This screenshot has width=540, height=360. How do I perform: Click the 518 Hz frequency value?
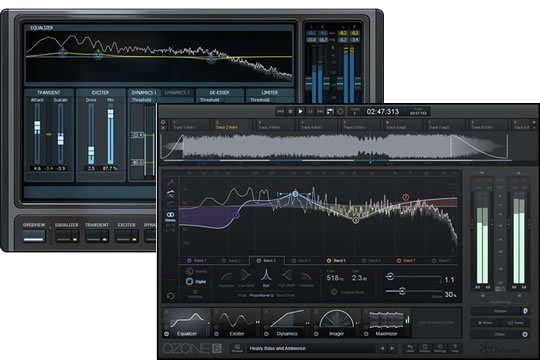[x=335, y=278]
